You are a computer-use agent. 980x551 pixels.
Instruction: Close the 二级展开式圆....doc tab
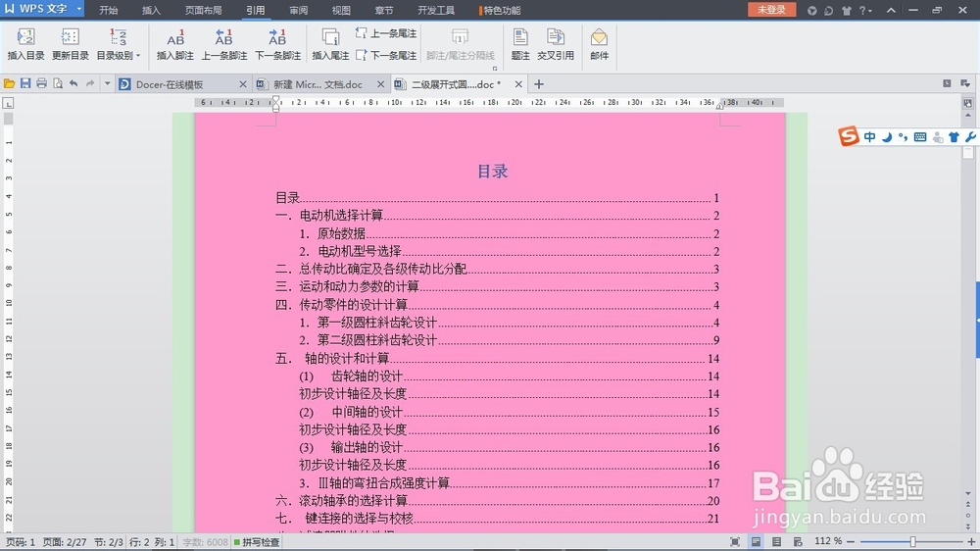[x=518, y=83]
